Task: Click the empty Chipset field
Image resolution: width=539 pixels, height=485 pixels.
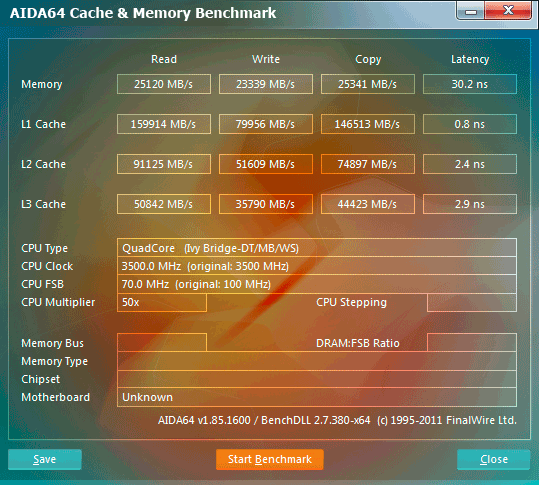Action: click(317, 379)
